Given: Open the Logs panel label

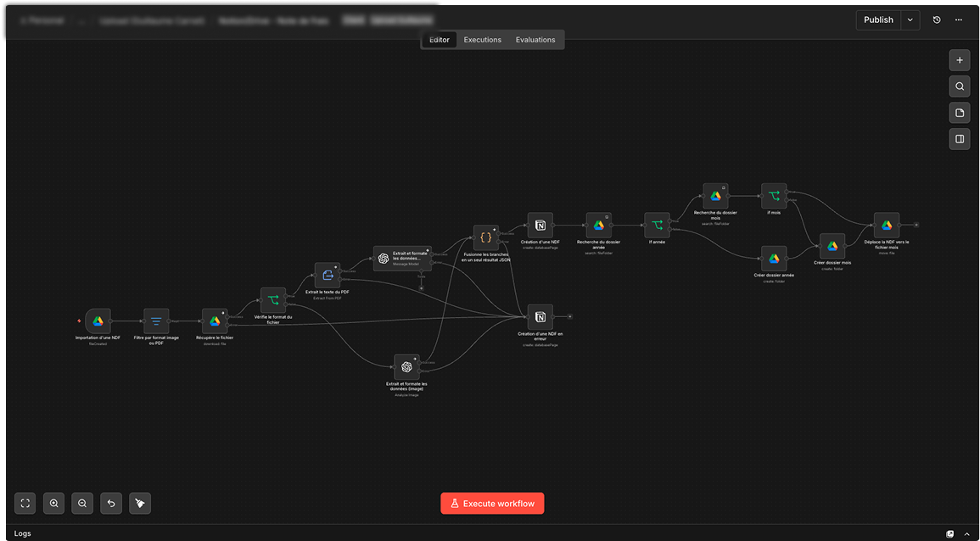Looking at the screenshot, I should coord(23,533).
